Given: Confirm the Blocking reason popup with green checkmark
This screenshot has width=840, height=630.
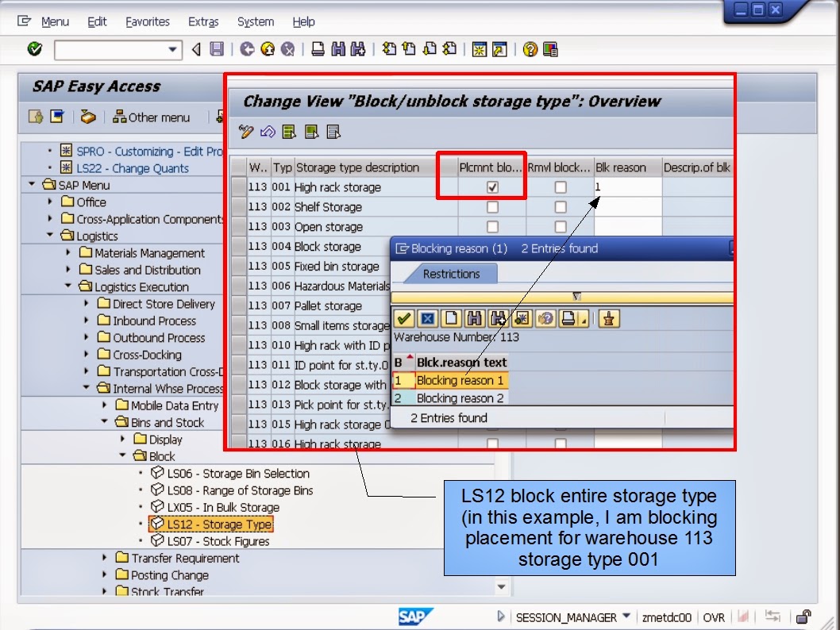Looking at the screenshot, I should [403, 318].
